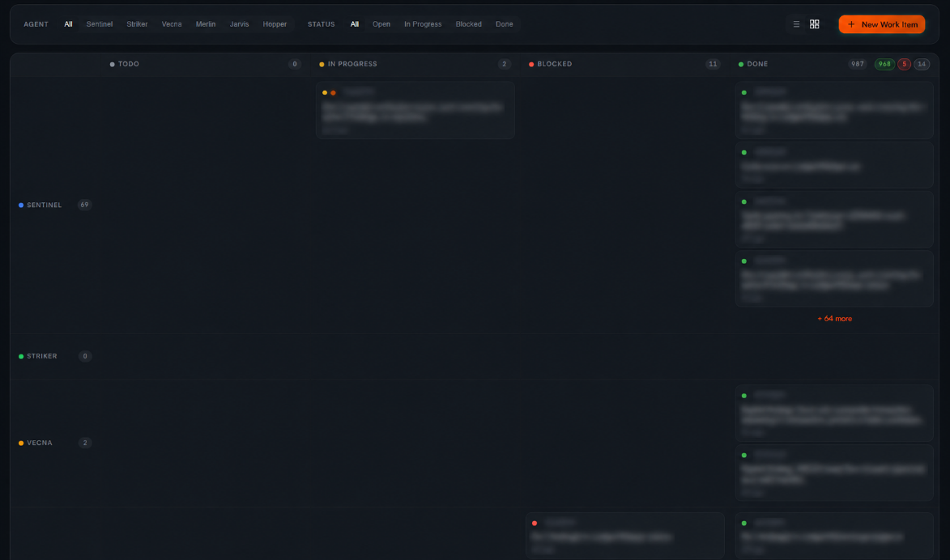The width and height of the screenshot is (950, 560).
Task: Filter by agent Hopper
Action: (x=275, y=24)
